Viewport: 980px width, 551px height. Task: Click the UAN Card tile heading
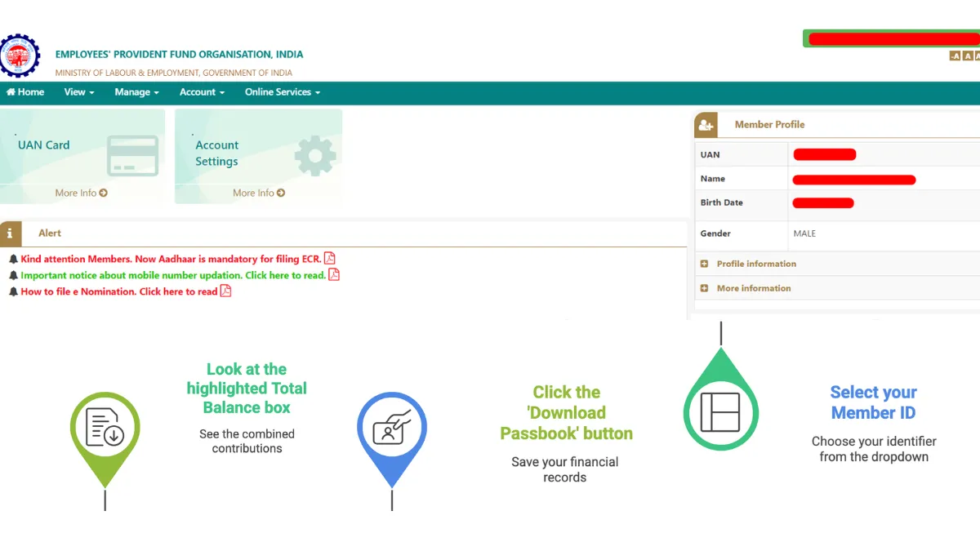pyautogui.click(x=44, y=145)
